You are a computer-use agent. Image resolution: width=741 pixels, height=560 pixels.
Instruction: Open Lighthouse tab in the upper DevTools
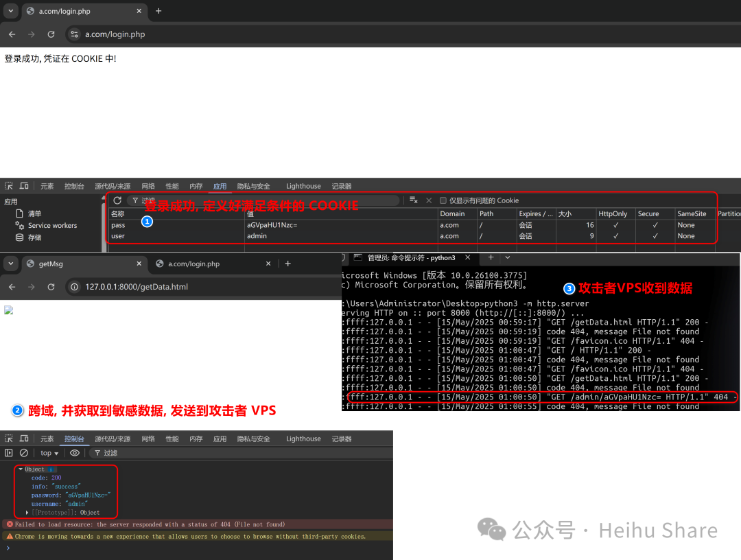click(x=303, y=186)
